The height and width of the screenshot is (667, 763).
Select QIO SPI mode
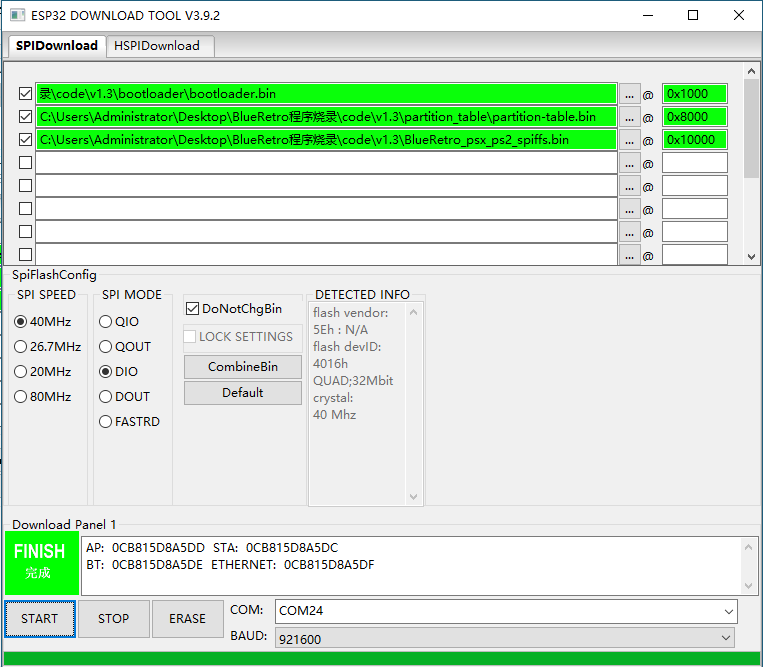106,322
